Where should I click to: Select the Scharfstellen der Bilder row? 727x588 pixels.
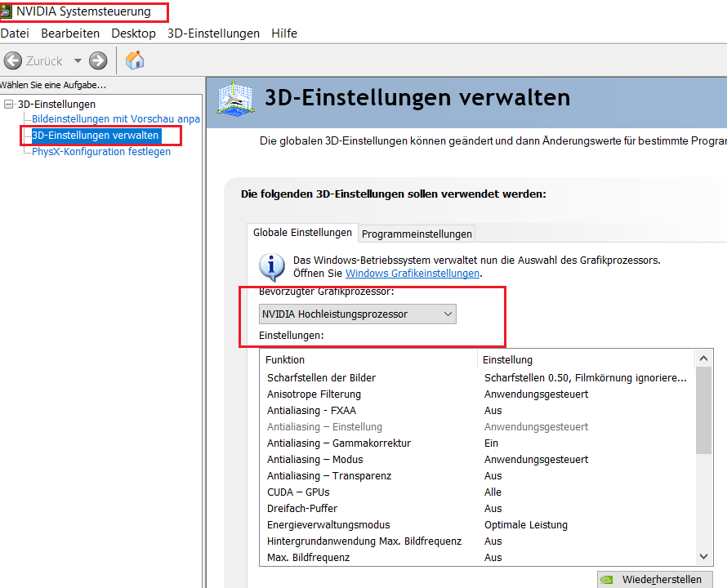pos(478,378)
